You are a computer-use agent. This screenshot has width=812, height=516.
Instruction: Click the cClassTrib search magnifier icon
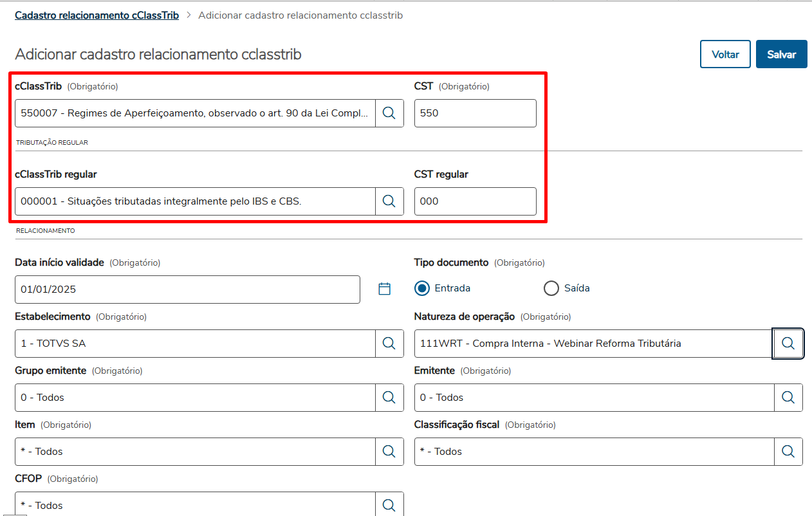(389, 113)
